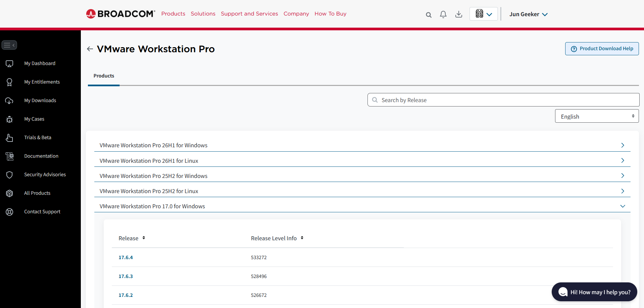Go back using the arrow beside title
The height and width of the screenshot is (308, 644).
coord(90,49)
